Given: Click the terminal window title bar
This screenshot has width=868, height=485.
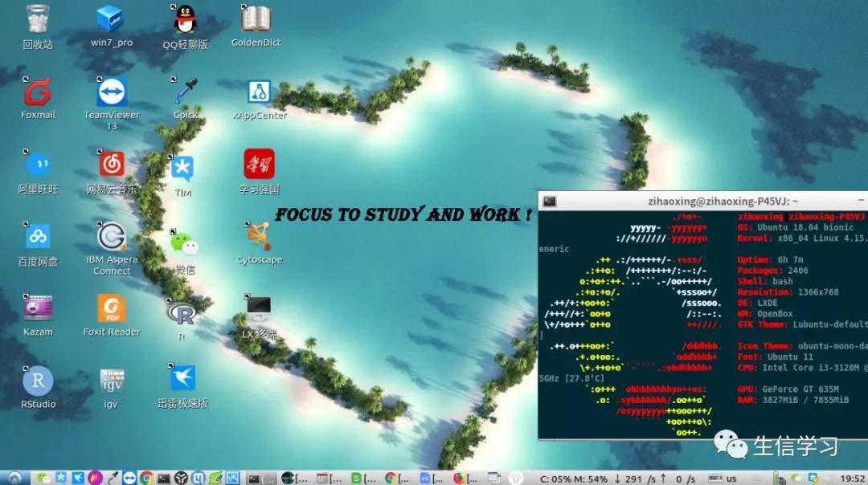Looking at the screenshot, I should point(702,202).
